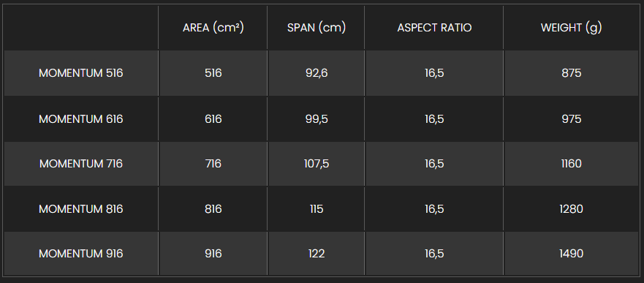
Task: Select the MOMENTUM 916 row label
Action: (81, 254)
